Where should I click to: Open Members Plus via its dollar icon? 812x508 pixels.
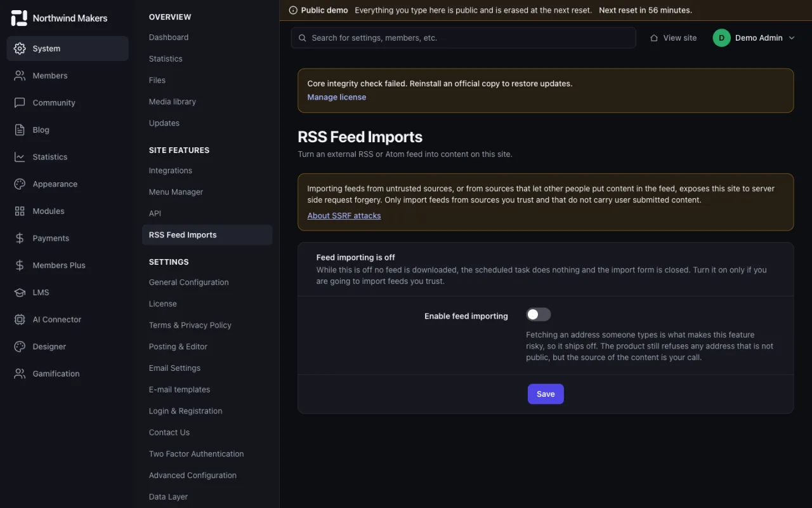pos(20,265)
